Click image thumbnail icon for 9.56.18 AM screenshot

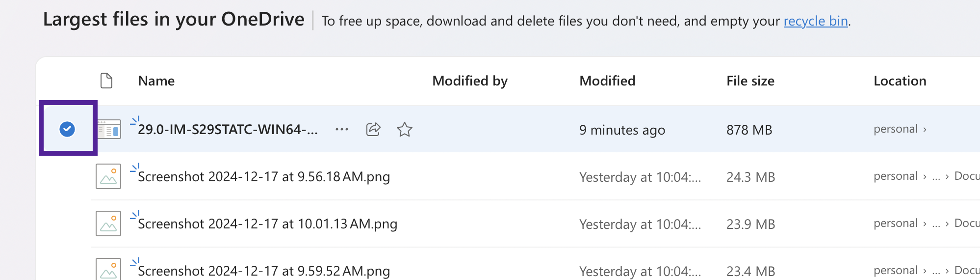click(x=108, y=176)
